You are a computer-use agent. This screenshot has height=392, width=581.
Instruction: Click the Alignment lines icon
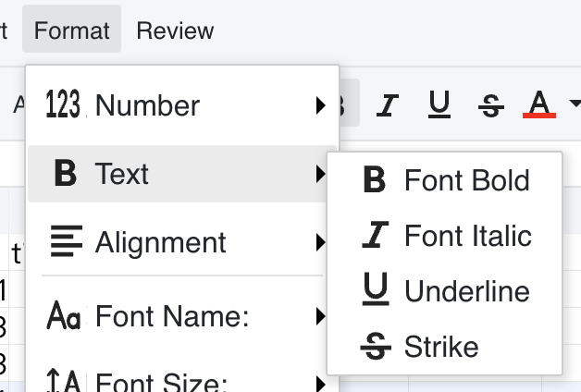coord(65,242)
